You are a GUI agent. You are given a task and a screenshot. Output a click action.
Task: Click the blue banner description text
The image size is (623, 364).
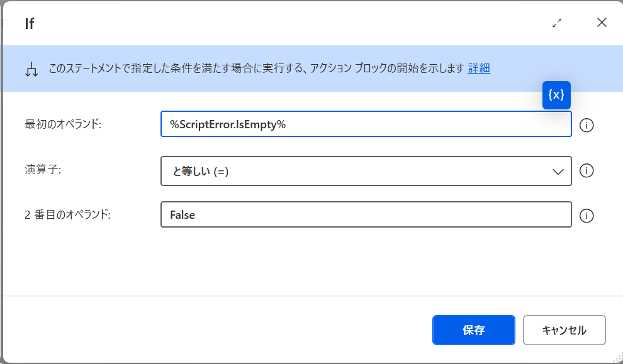(252, 69)
